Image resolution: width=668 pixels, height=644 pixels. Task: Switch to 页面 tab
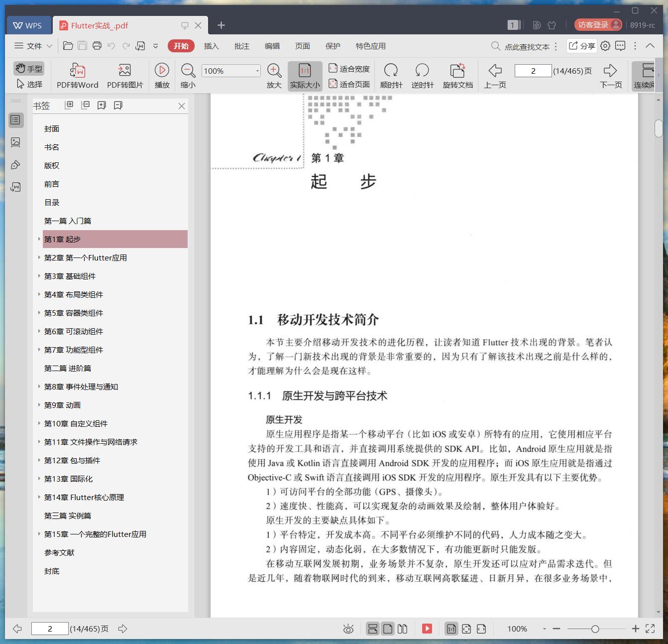[302, 46]
